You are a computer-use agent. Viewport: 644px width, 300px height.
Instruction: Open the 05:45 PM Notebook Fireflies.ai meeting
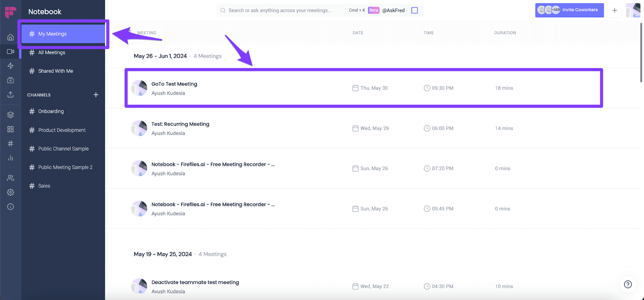213,204
